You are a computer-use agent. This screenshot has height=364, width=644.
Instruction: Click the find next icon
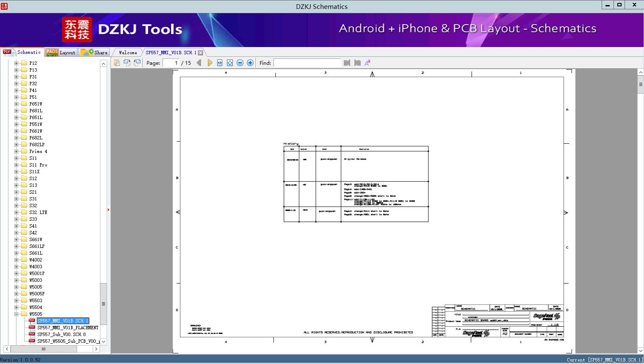point(357,63)
